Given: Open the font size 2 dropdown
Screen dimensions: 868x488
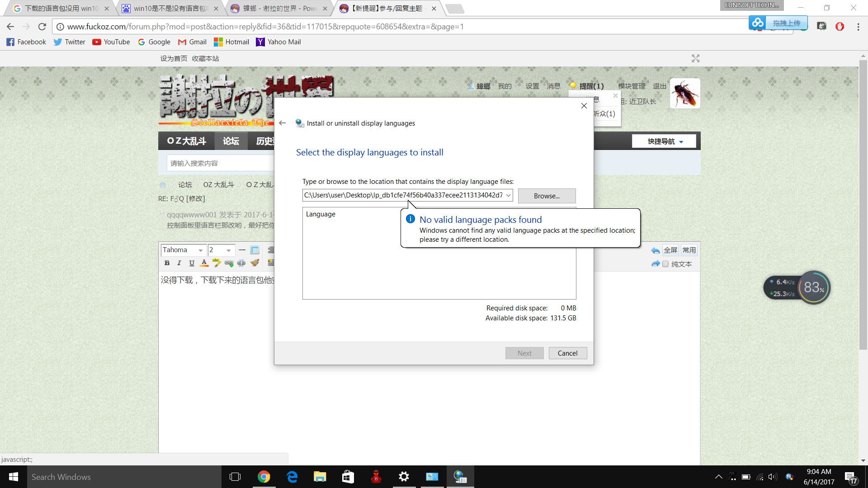Looking at the screenshot, I should (x=221, y=250).
